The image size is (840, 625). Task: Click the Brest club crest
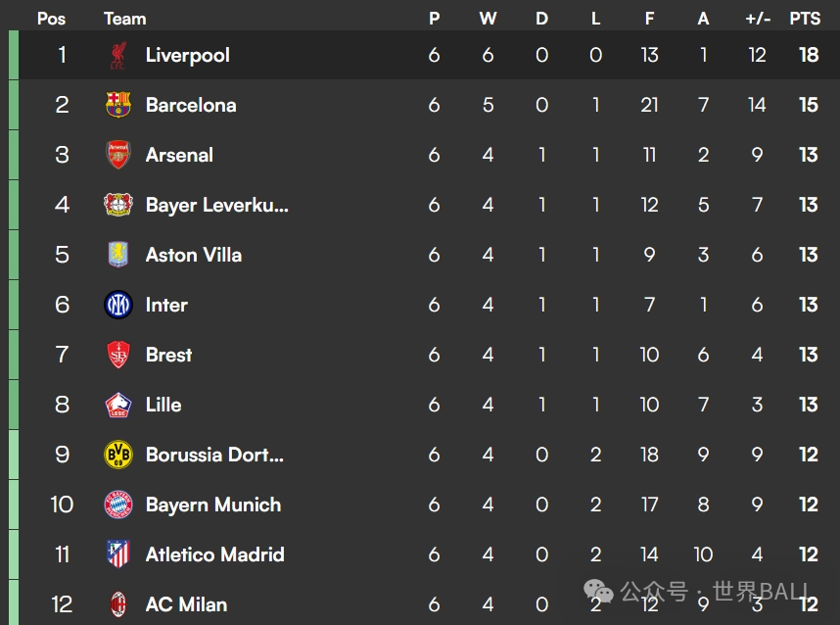coord(118,355)
